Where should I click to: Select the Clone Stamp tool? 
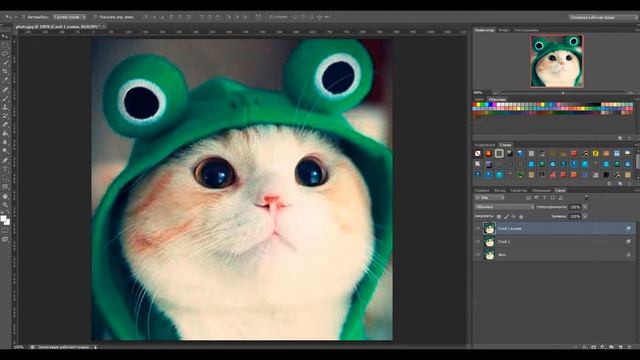click(5, 107)
